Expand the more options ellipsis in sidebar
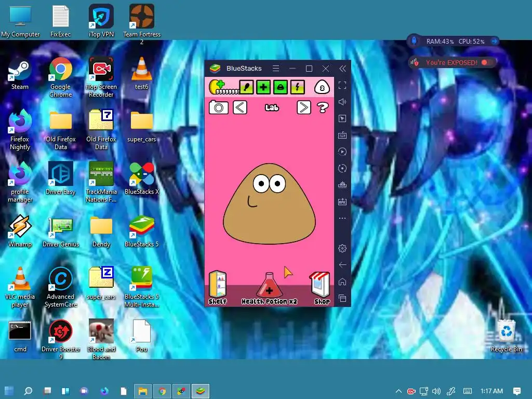Viewport: 532px width, 399px height. click(342, 218)
